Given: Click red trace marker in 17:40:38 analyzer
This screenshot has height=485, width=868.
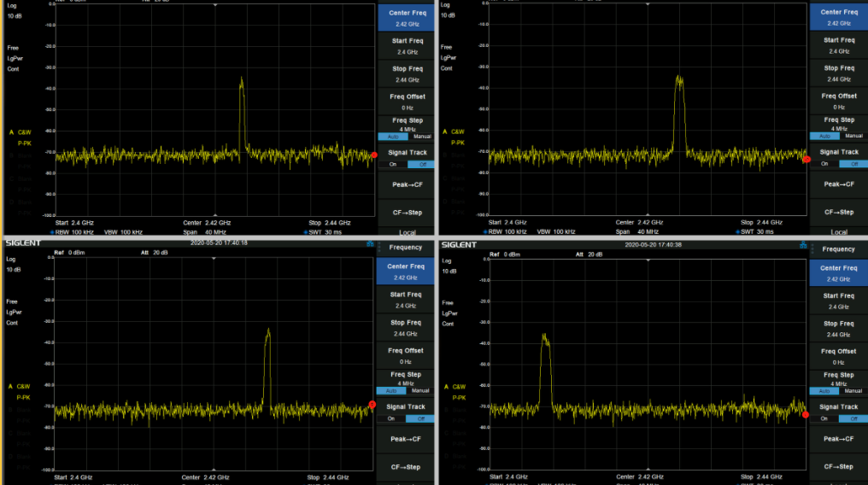Looking at the screenshot, I should [806, 414].
